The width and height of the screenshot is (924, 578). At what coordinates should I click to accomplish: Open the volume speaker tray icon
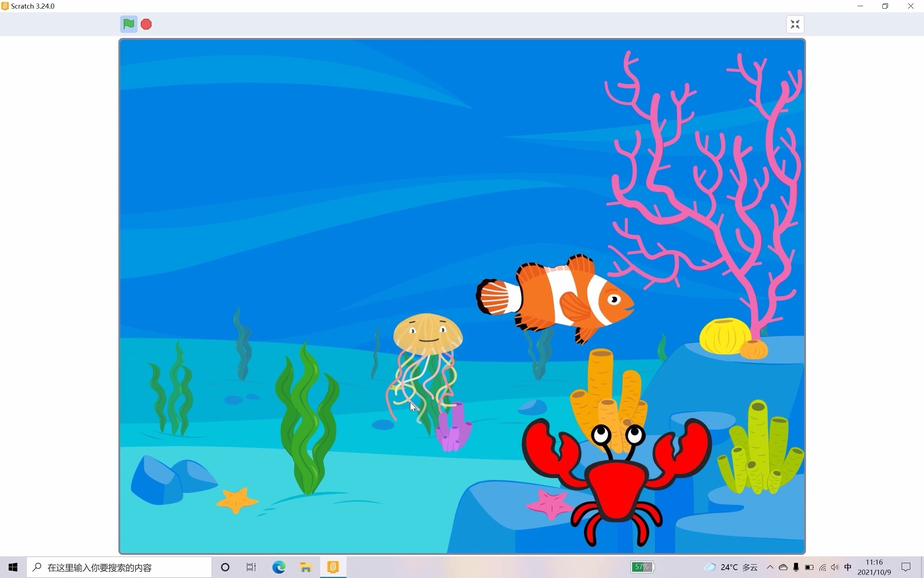(x=835, y=567)
